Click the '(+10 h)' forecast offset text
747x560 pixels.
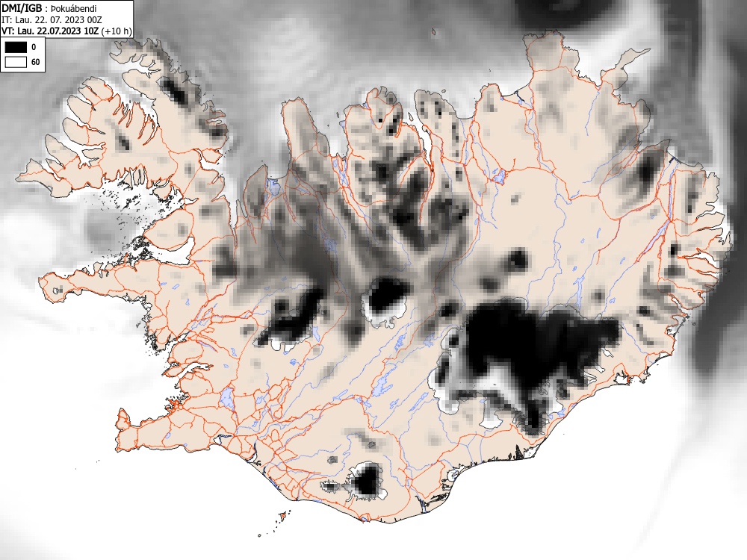coord(117,31)
